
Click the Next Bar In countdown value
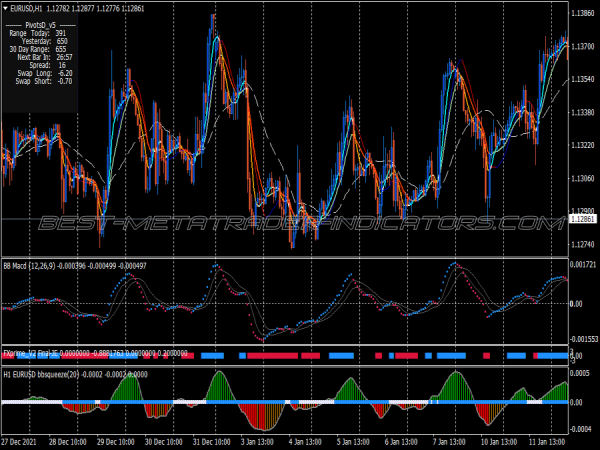click(61, 57)
